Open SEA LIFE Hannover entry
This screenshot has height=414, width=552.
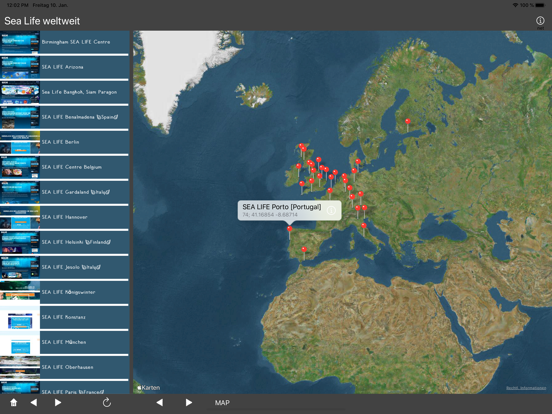pos(64,217)
